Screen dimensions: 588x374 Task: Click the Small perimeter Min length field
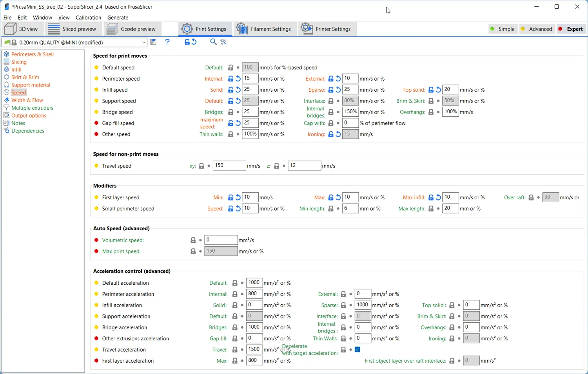(x=350, y=208)
